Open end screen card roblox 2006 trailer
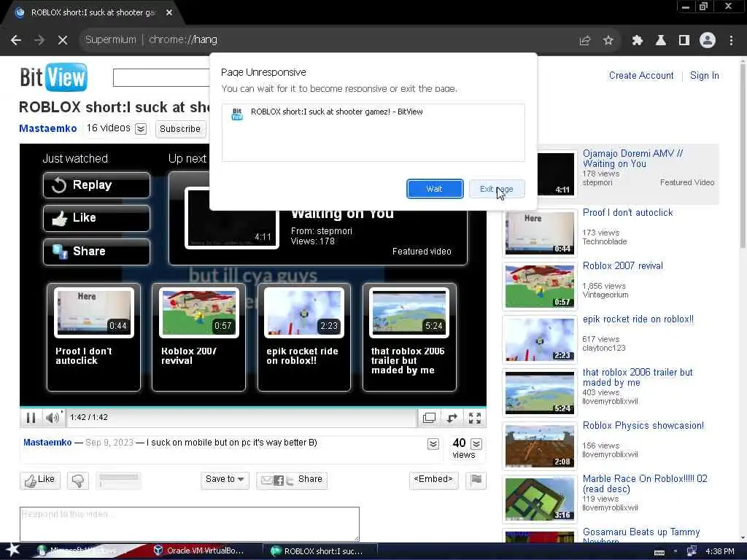Viewport: 747px width, 560px height. [409, 337]
